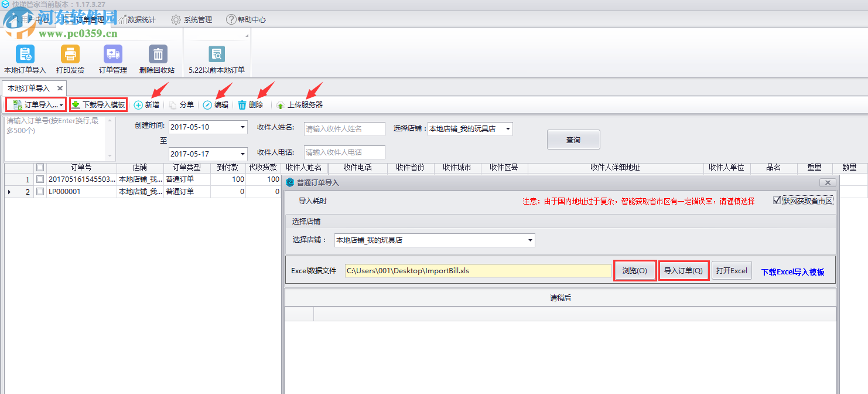This screenshot has height=394, width=868.
Task: Click the ribbon group expander arrow
Action: (247, 35)
